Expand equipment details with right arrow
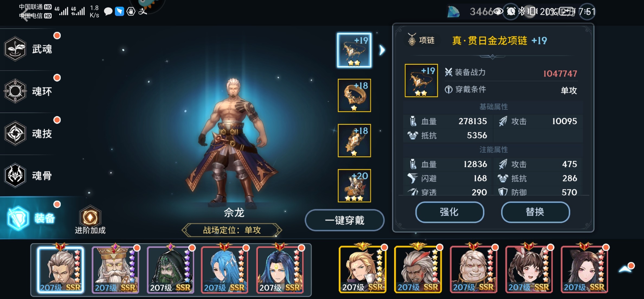 pos(382,50)
